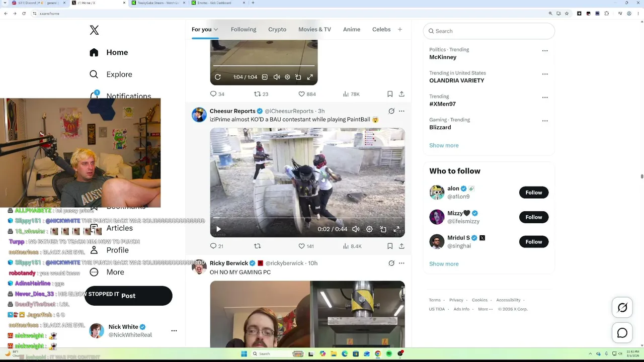Open settings gear on the 1:04 video
Screen dimensions: 644x362
pyautogui.click(x=287, y=77)
